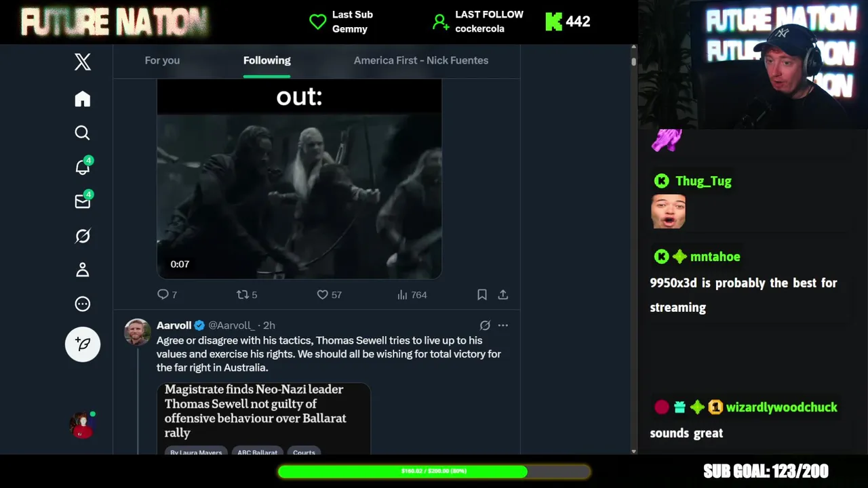Open Aarvoll profile avatar
This screenshot has width=868, height=488.
137,332
